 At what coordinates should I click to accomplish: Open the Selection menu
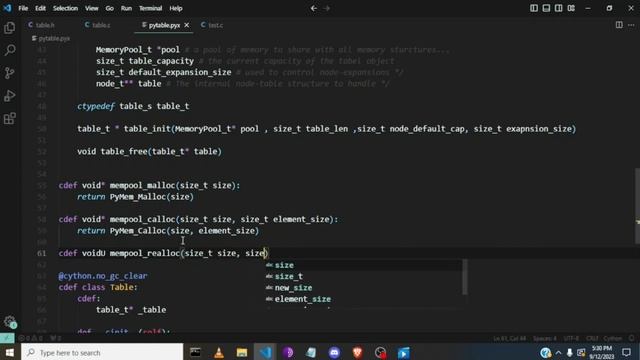(x=65, y=8)
